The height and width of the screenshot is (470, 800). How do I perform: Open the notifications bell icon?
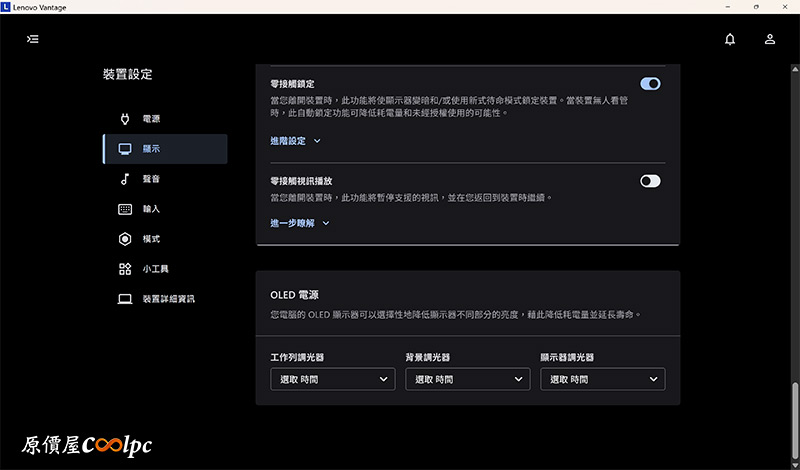[730, 39]
